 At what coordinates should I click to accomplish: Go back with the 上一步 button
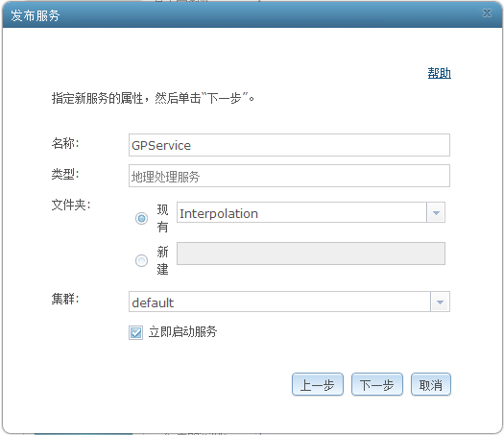pyautogui.click(x=318, y=384)
